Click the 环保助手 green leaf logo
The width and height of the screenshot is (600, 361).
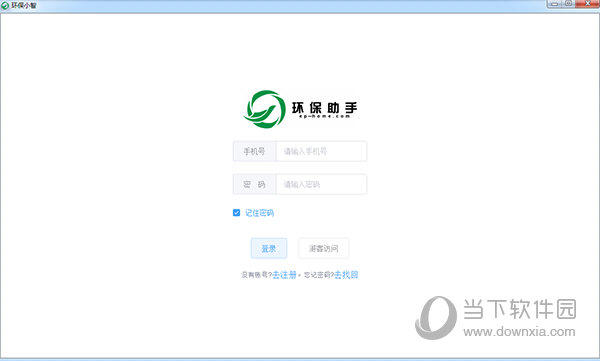pyautogui.click(x=264, y=109)
